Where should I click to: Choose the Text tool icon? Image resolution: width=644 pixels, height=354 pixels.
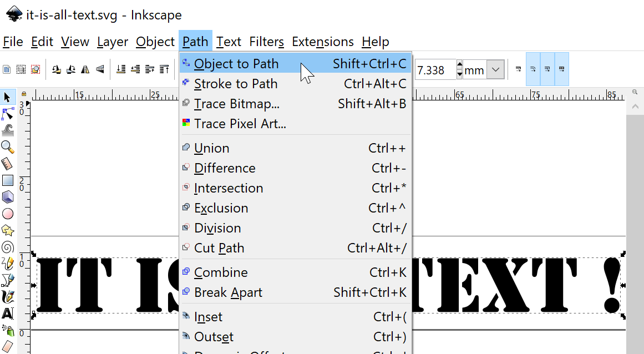8,313
